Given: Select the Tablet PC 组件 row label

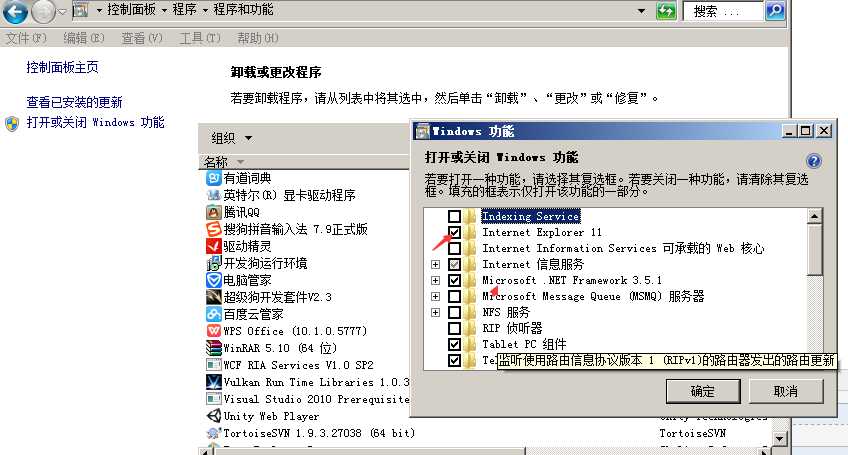Looking at the screenshot, I should 525,344.
